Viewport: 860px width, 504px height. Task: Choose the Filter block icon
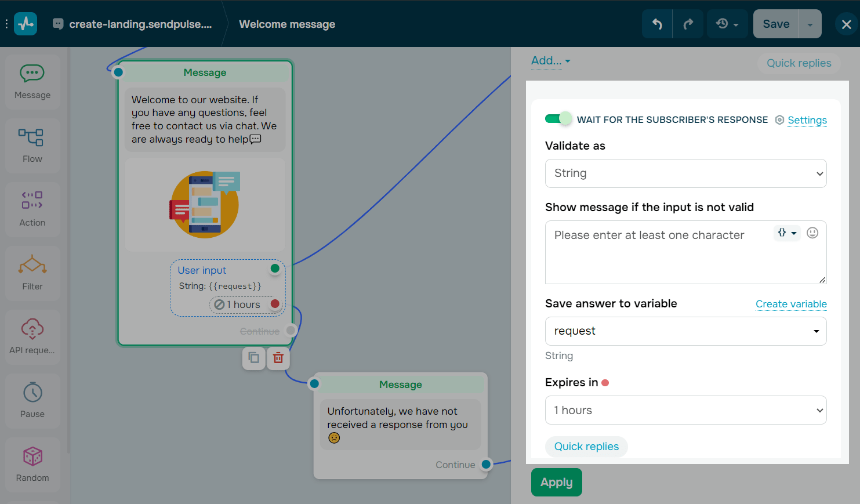32,273
